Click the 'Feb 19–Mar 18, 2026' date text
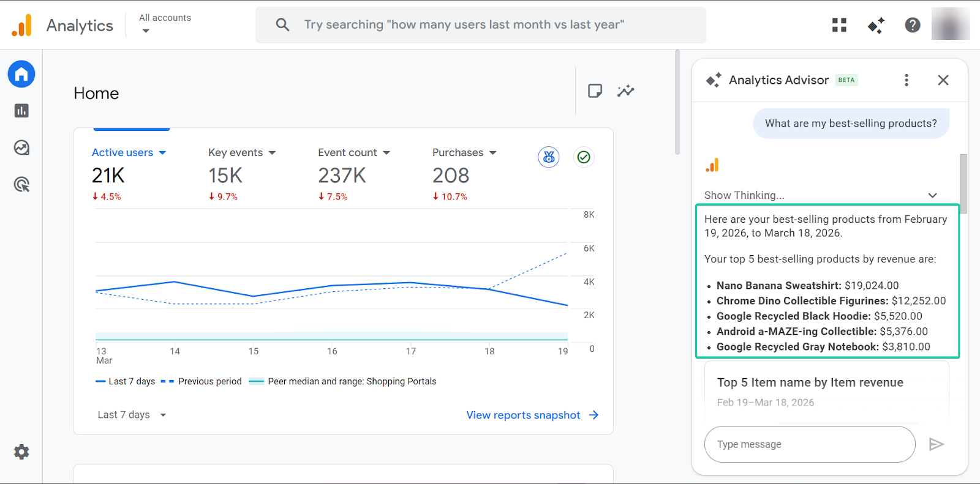The height and width of the screenshot is (484, 980). point(766,403)
